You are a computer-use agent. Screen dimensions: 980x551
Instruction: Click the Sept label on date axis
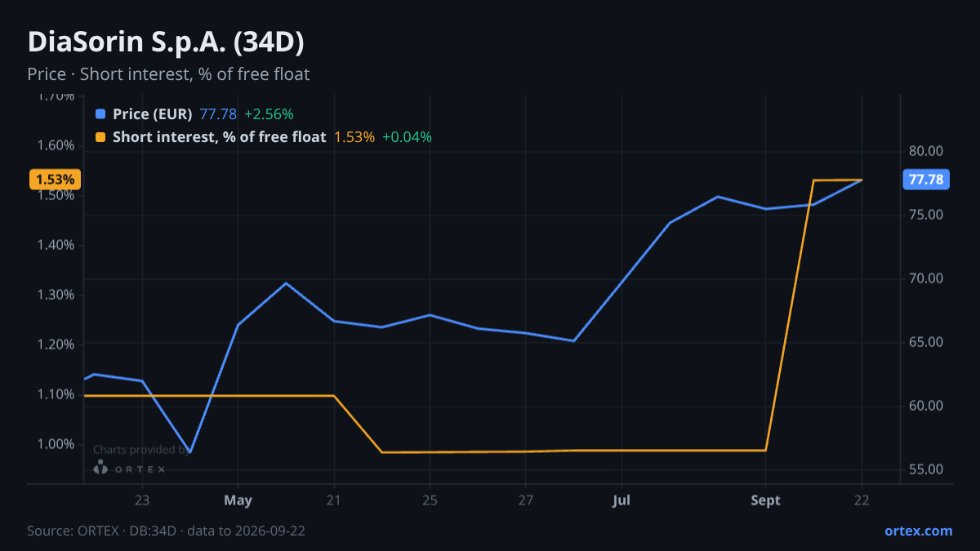tap(766, 500)
